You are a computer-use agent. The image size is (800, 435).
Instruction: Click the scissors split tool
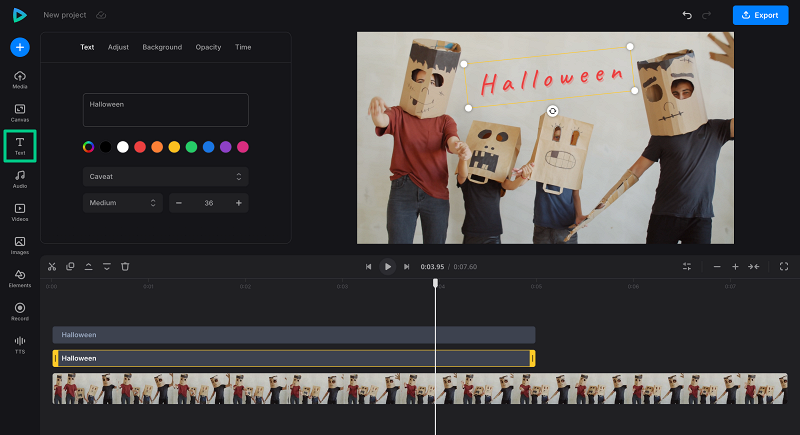52,267
